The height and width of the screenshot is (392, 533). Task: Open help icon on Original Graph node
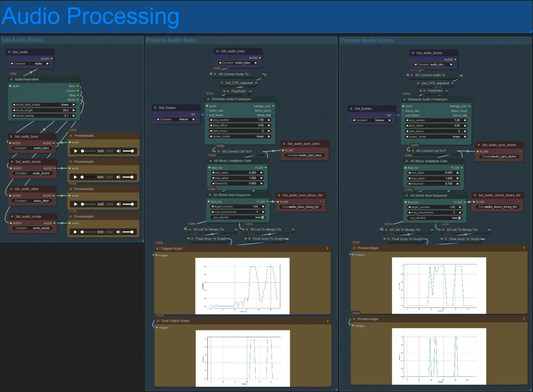point(327,249)
